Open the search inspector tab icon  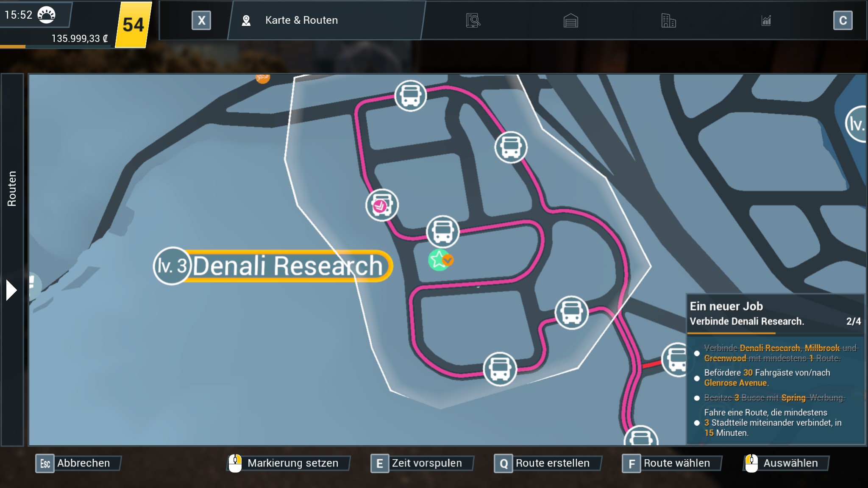tap(473, 20)
